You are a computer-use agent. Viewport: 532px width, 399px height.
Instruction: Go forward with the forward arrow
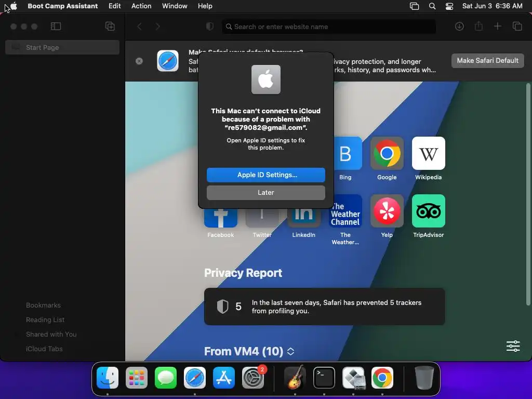tap(157, 26)
